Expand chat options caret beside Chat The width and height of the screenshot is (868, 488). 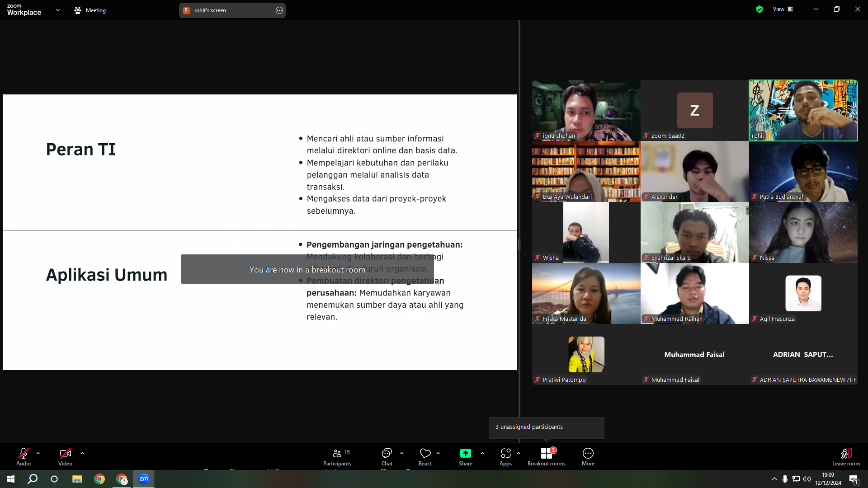tap(402, 453)
